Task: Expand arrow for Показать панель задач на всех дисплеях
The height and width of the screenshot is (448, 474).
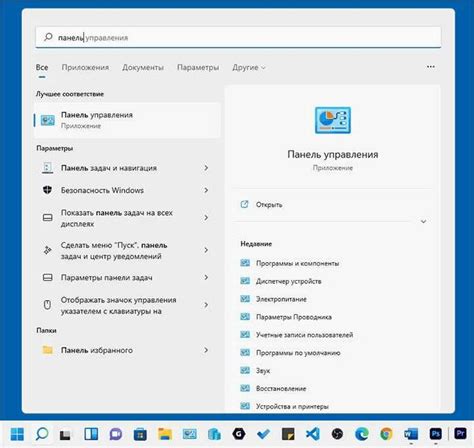Action: 206,218
